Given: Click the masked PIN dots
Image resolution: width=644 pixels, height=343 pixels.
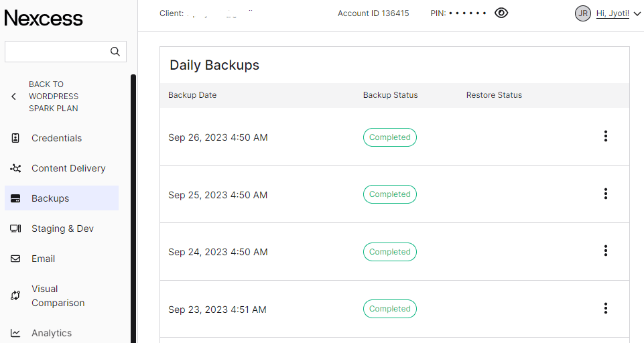Looking at the screenshot, I should [x=467, y=13].
